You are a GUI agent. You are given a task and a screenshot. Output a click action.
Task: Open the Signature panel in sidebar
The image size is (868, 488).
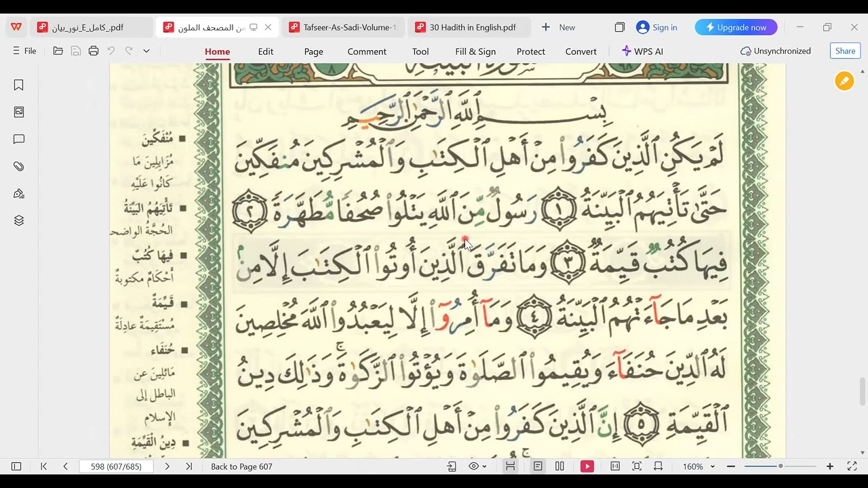point(19,193)
